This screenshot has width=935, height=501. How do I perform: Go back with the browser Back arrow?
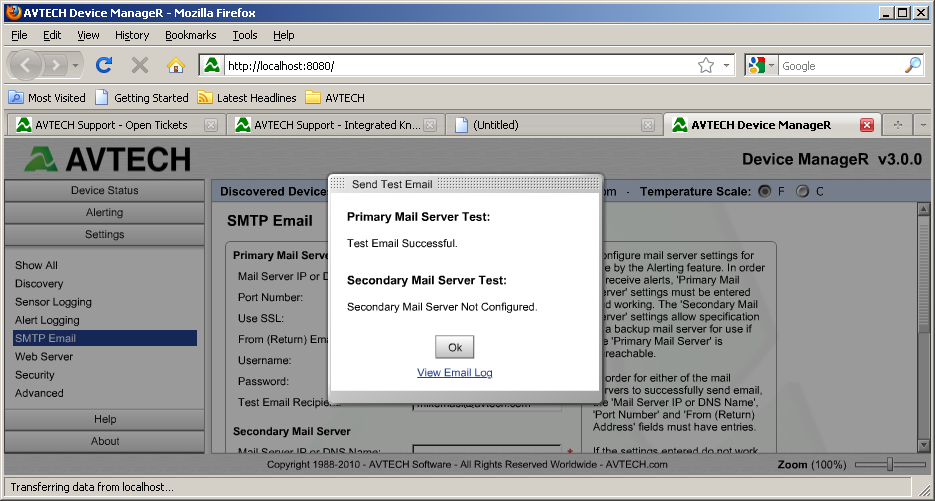[x=26, y=65]
